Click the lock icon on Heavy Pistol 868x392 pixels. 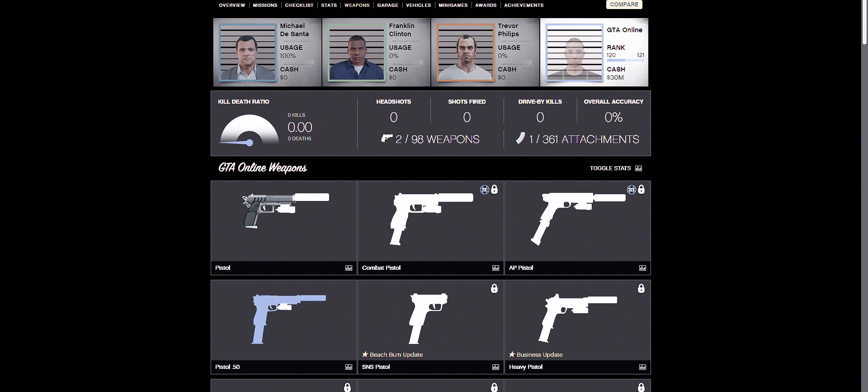(x=641, y=288)
